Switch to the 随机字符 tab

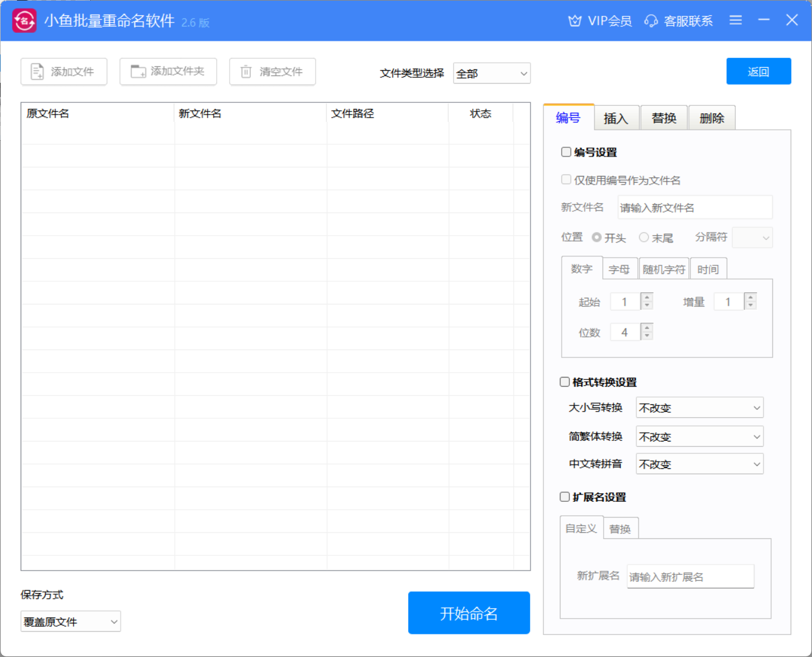tap(663, 268)
